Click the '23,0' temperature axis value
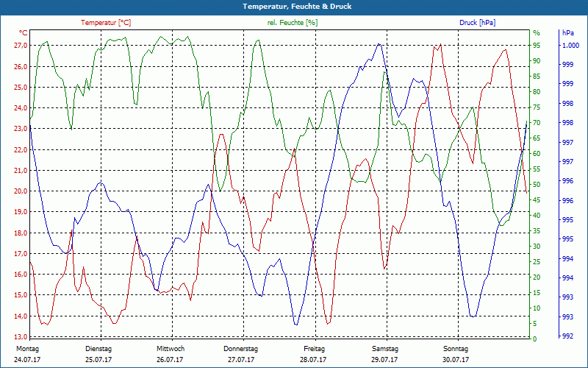This screenshot has height=368, width=588. pyautogui.click(x=21, y=129)
